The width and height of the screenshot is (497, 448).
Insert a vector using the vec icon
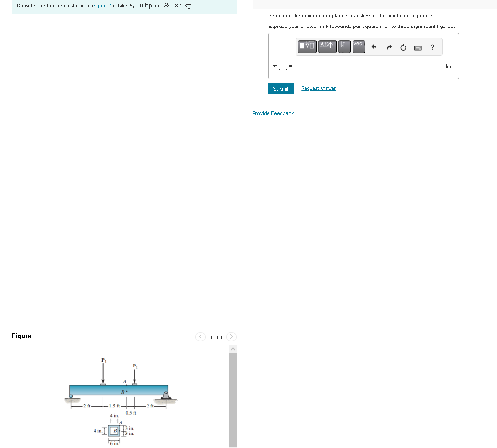(x=358, y=46)
